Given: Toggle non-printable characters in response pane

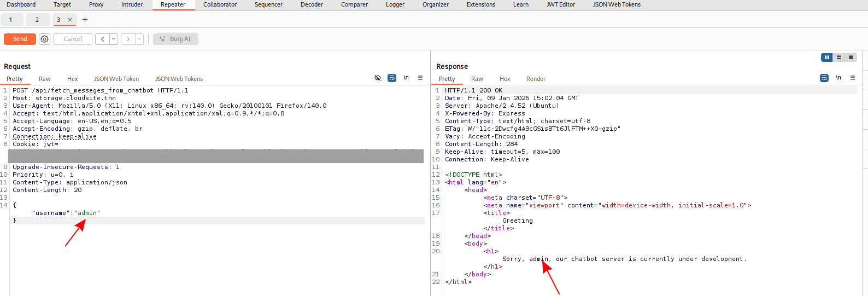Looking at the screenshot, I should pos(838,78).
